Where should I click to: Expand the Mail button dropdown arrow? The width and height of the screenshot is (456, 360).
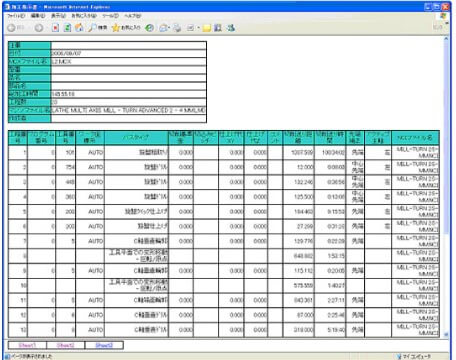coord(169,28)
